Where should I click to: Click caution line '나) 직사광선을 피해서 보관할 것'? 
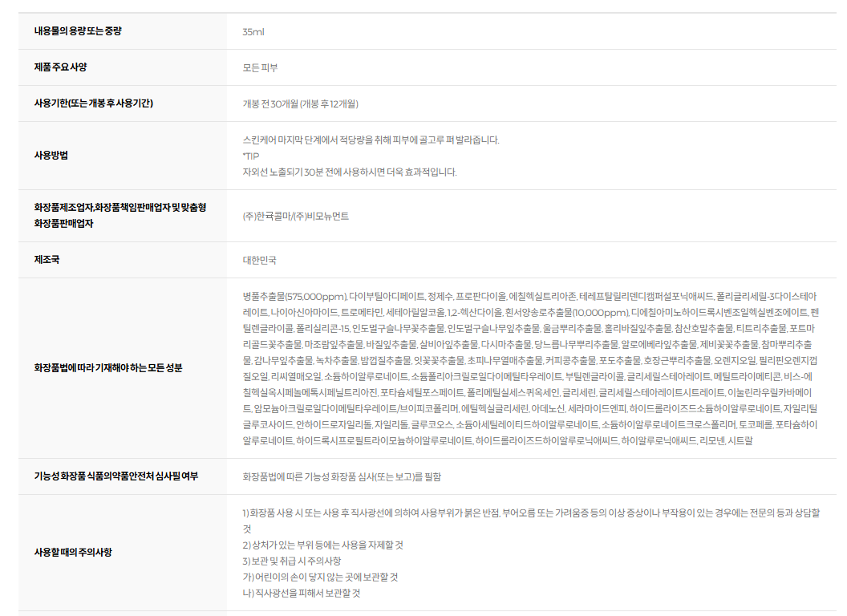pos(302,593)
